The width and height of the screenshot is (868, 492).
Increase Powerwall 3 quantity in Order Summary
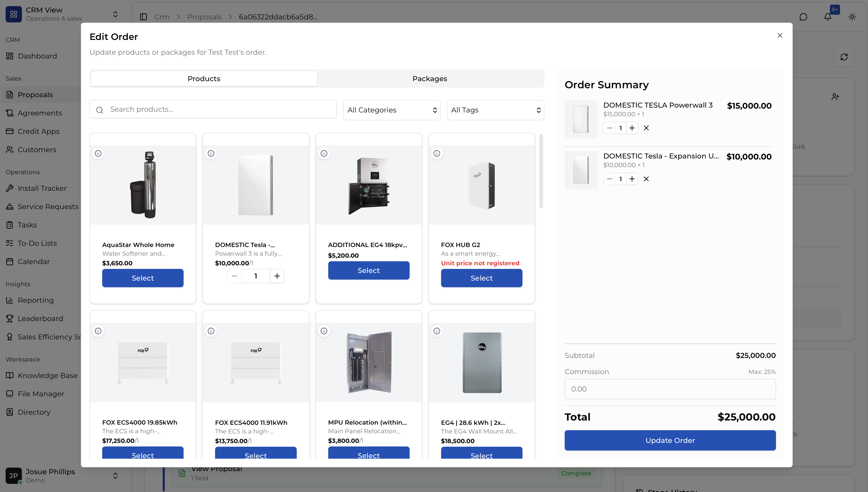(x=632, y=128)
